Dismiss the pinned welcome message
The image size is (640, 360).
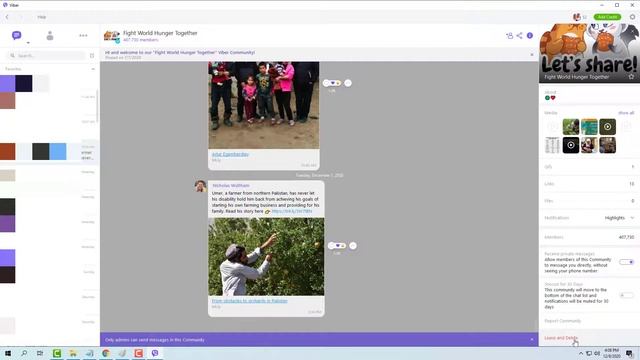531,55
